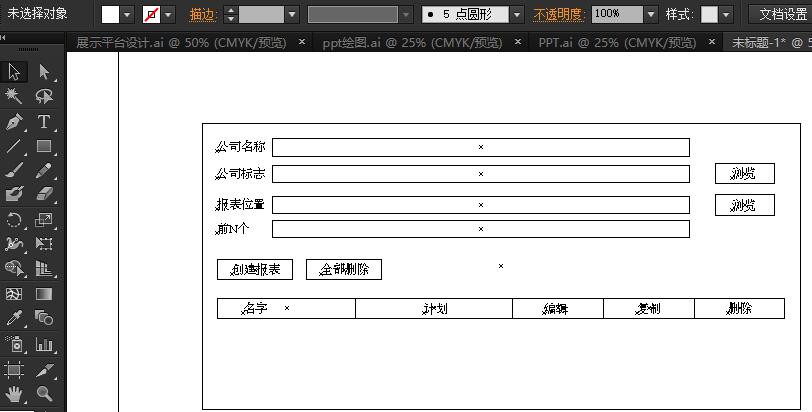Select the Mesh tool
Screen dimensions: 812x412
(14, 293)
